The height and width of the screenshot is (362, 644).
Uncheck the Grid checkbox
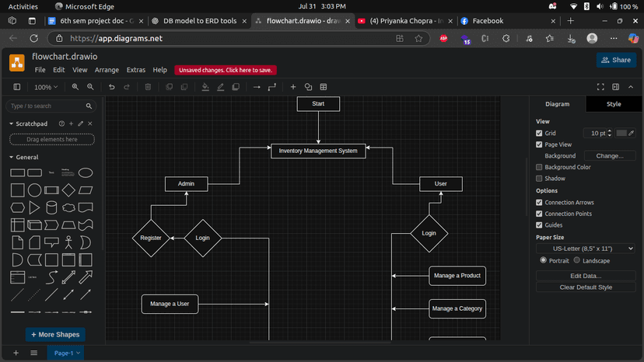[540, 134]
